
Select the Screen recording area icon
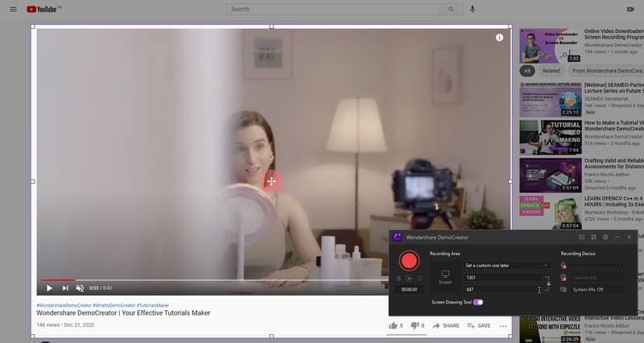[x=445, y=277]
